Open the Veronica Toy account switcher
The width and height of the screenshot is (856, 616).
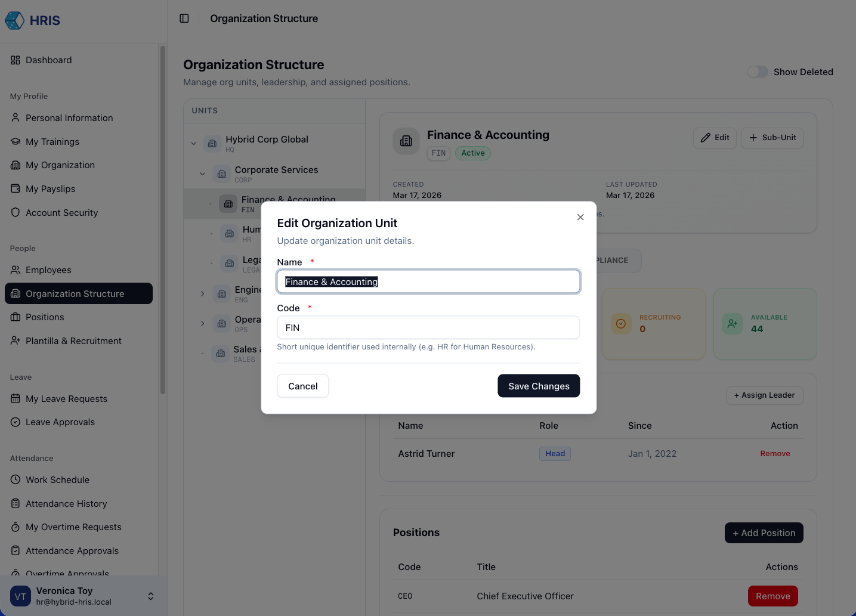(151, 596)
